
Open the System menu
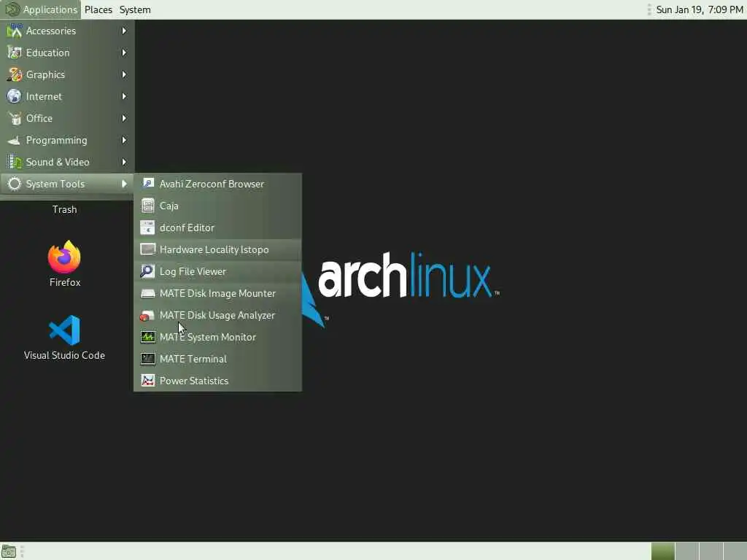tap(135, 9)
